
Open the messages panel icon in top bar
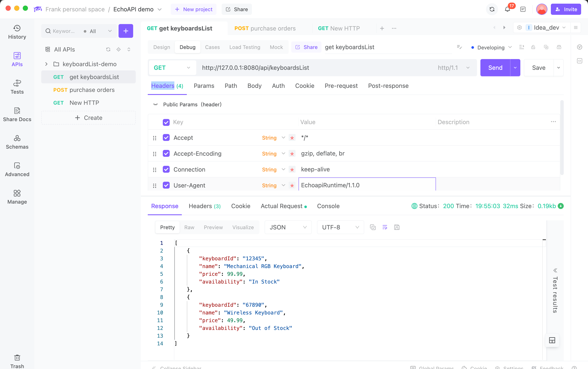coord(523,9)
